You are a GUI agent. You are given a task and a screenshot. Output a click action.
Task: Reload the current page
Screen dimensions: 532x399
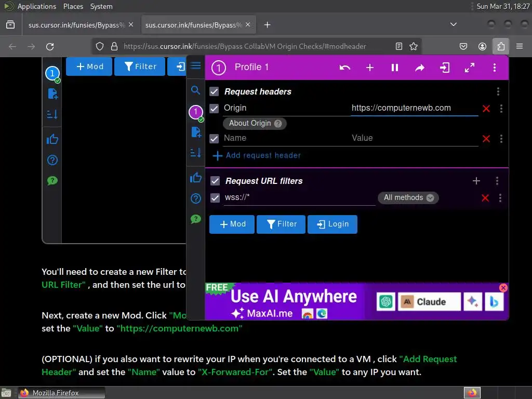click(50, 46)
